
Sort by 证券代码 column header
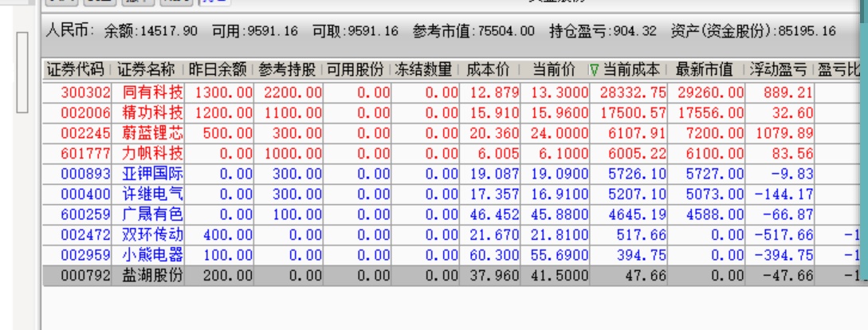point(75,70)
